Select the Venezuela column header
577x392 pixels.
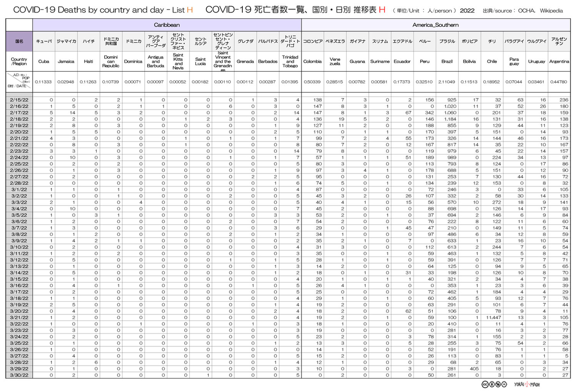click(x=335, y=61)
